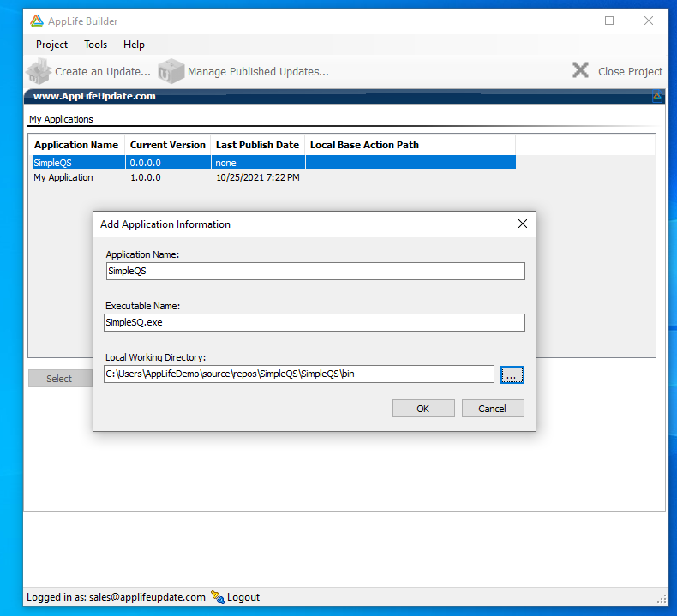
Task: Click the Select button under application list
Action: 59,379
